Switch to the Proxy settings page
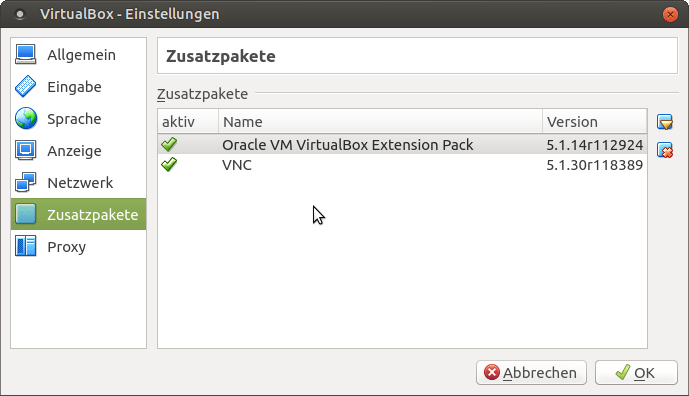The height and width of the screenshot is (396, 689). 79,246
